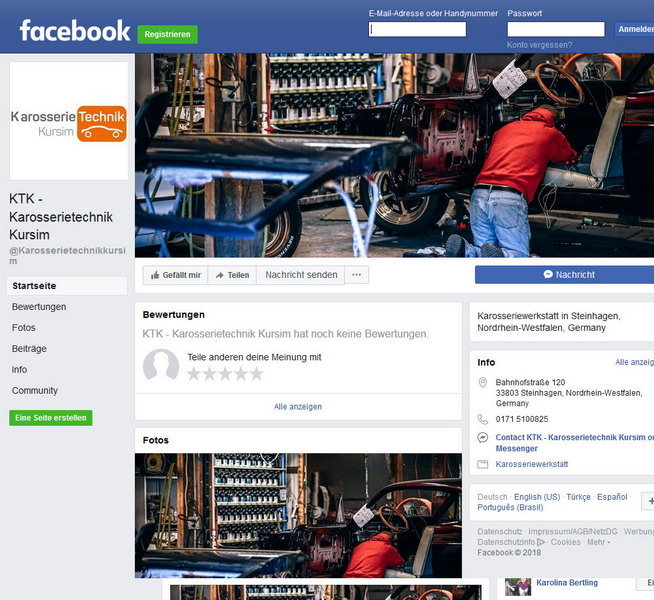Click the blue Nachricht messenger button
Image resolution: width=654 pixels, height=600 pixels.
pos(564,275)
